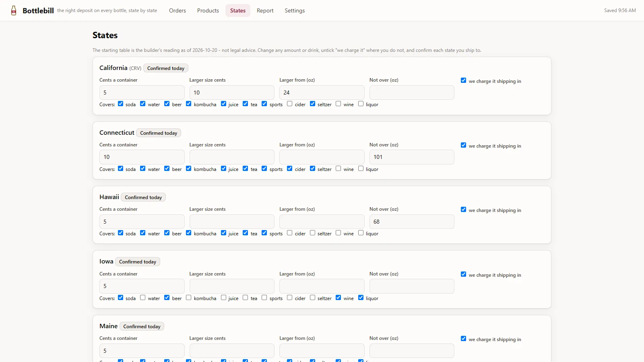Click Iowa's Larger from (oz) field
This screenshot has width=644, height=362.
322,286
